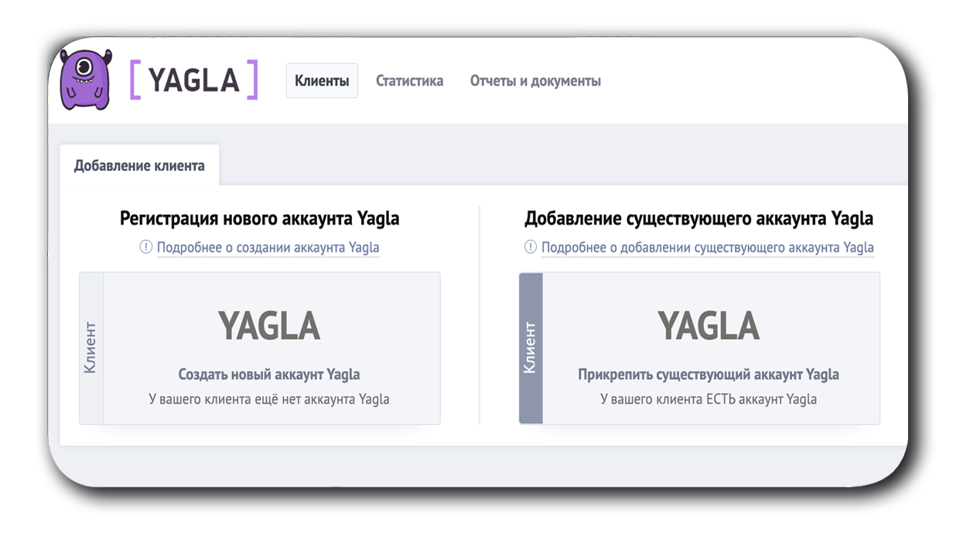Click YAGLA logo in the attach-existing-account card

(x=709, y=326)
